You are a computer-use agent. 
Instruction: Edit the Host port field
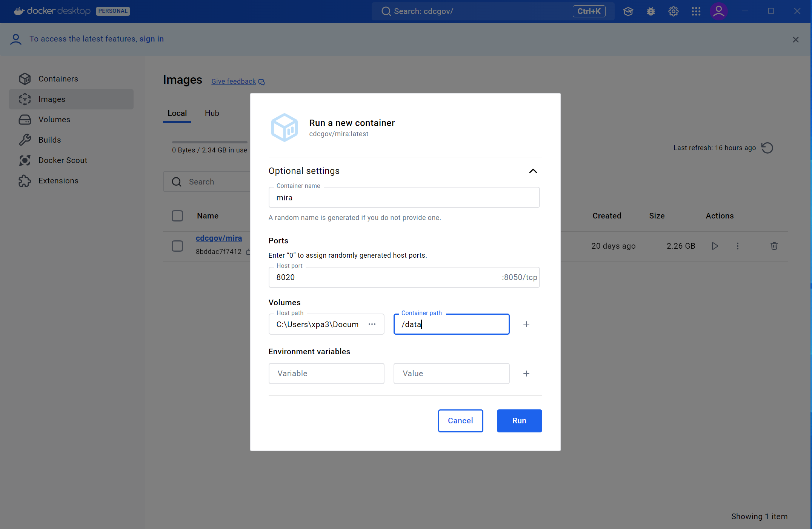pyautogui.click(x=404, y=277)
